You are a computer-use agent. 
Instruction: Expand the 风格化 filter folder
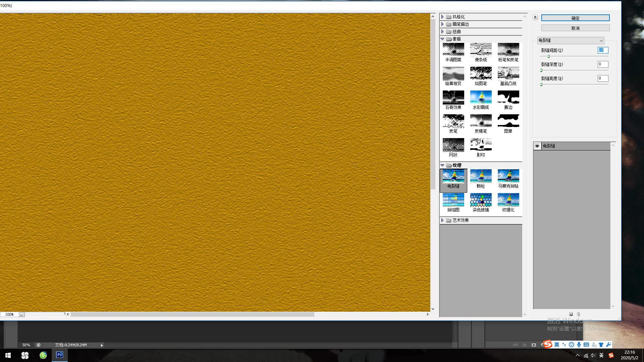pos(442,16)
